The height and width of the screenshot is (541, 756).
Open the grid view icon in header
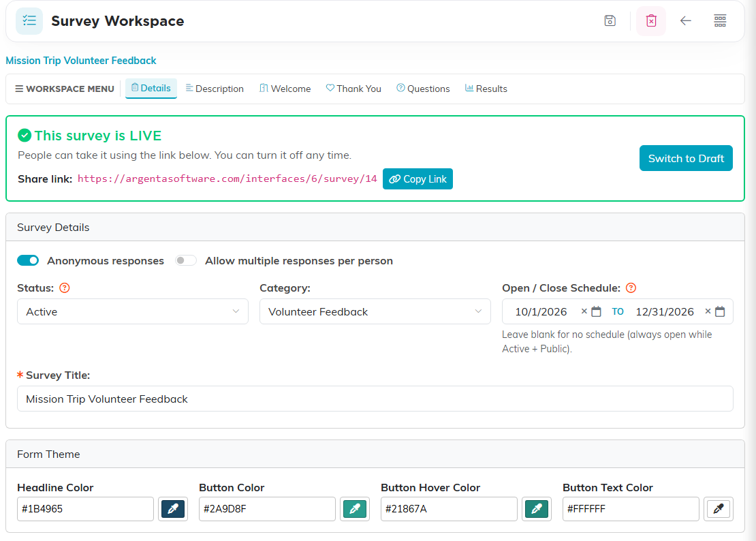(720, 20)
